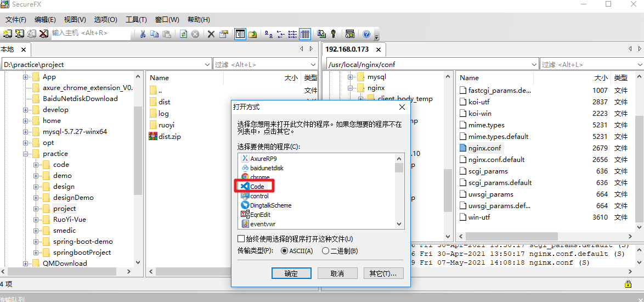644x302 pixels.
Task: Click the key agent icon
Action: pos(334,34)
